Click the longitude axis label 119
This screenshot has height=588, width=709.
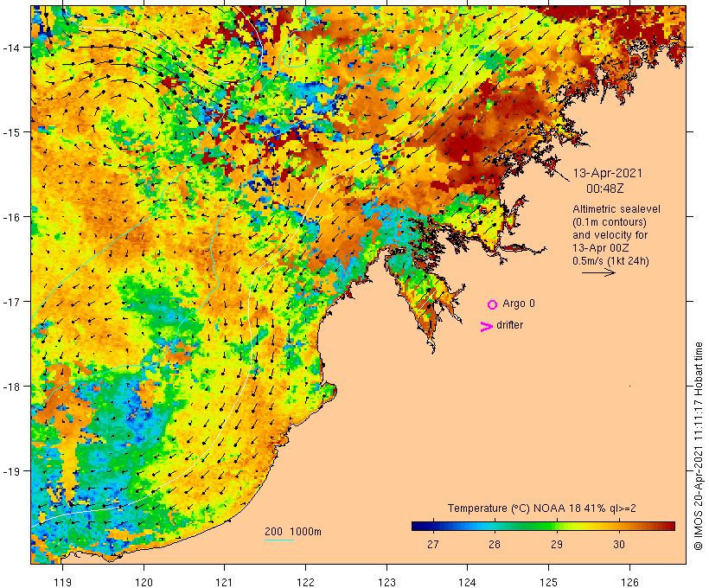tap(62, 582)
